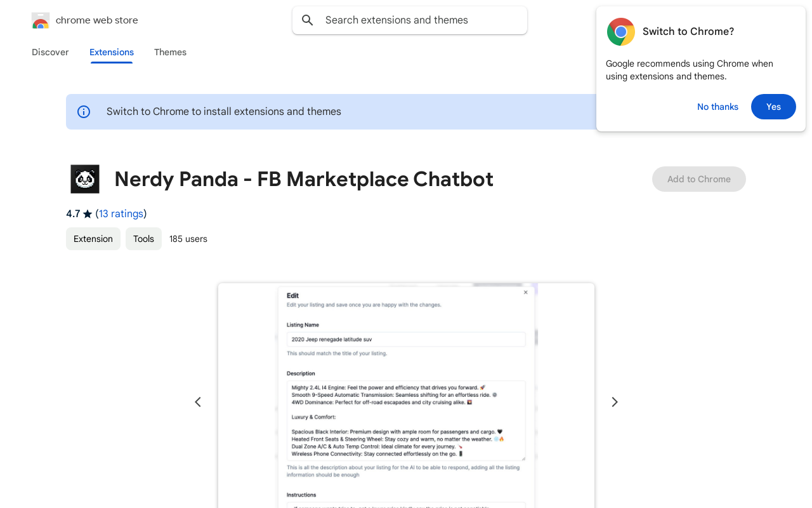Click the Chrome browser icon in the popup
812x508 pixels.
click(x=620, y=31)
